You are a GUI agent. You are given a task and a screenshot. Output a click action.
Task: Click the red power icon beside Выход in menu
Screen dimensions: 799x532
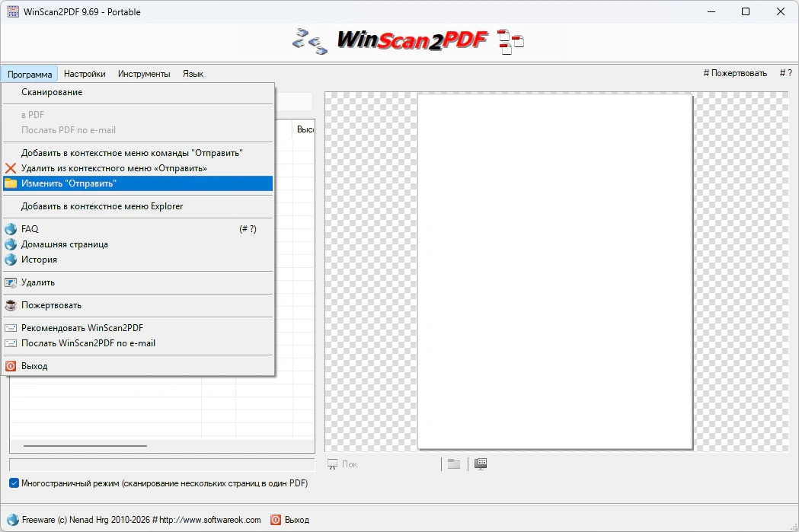11,366
